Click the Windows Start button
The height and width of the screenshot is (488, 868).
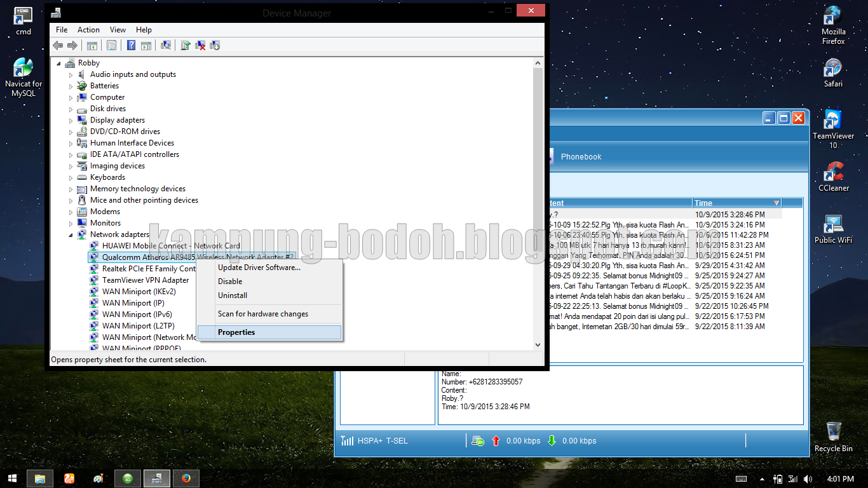pyautogui.click(x=12, y=478)
